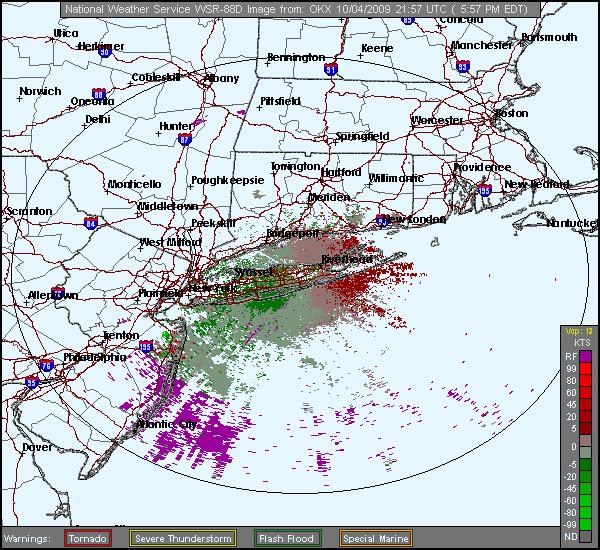Click the Flash Flood warning legend box
The height and width of the screenshot is (550, 600).
pos(288,539)
